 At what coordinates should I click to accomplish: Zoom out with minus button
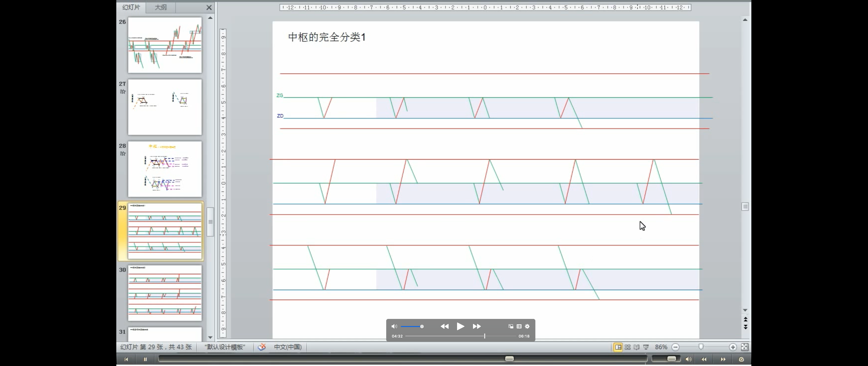pos(675,347)
